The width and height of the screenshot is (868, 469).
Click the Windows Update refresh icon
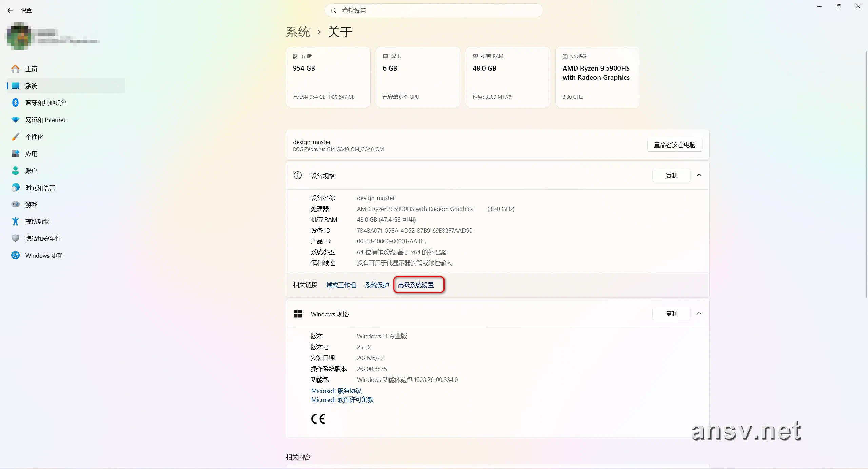click(x=15, y=255)
